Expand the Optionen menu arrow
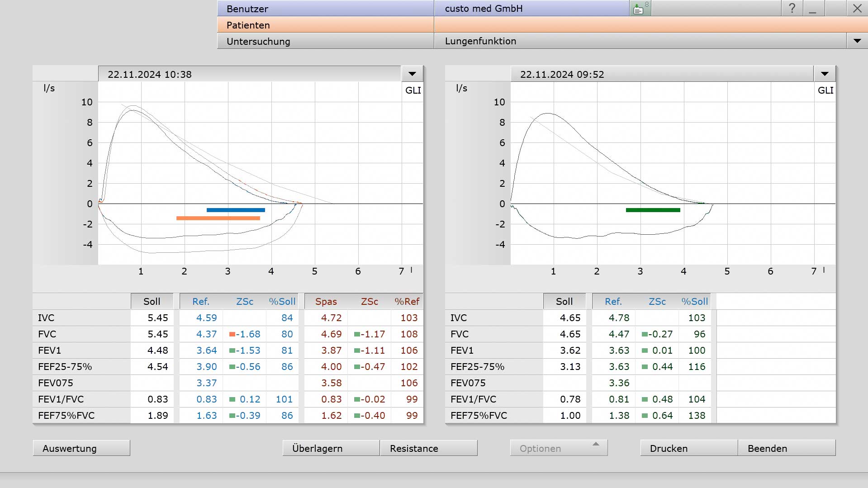The image size is (868, 488). pyautogui.click(x=596, y=444)
